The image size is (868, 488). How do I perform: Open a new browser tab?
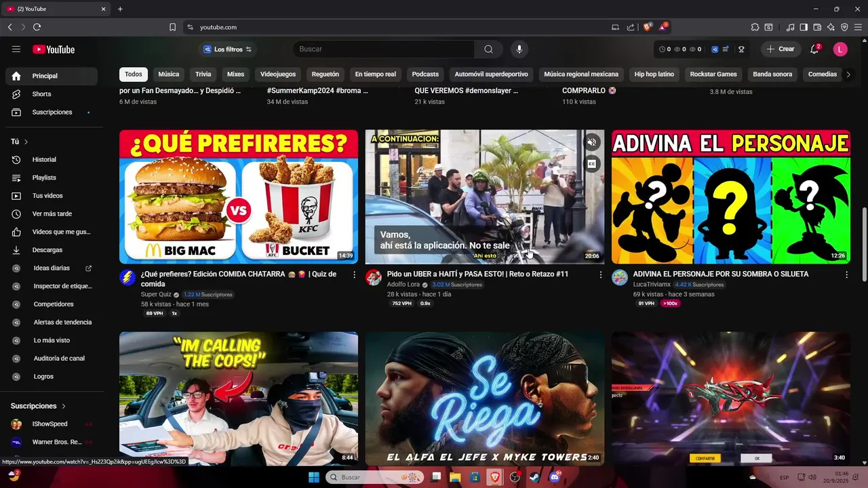(x=120, y=9)
